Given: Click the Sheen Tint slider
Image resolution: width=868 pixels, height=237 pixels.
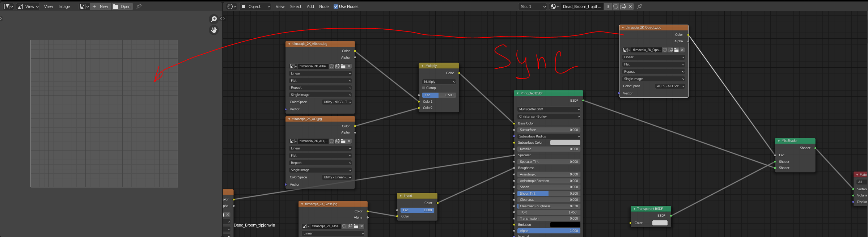Looking at the screenshot, I should tap(549, 194).
